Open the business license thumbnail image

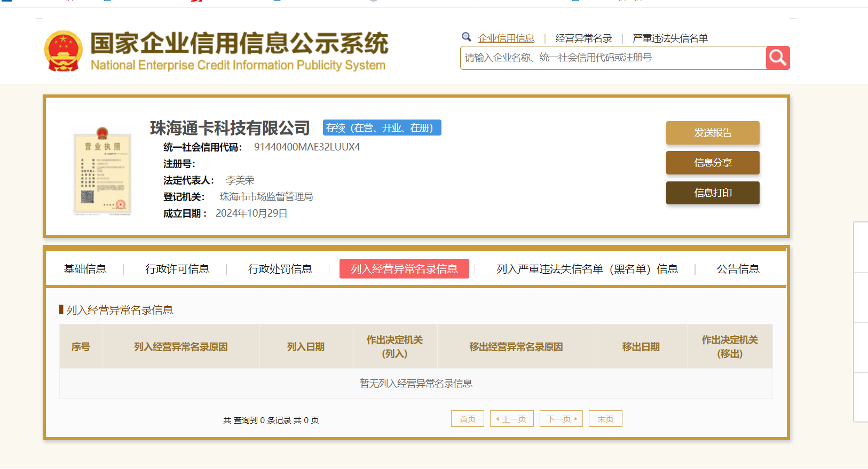(x=102, y=171)
